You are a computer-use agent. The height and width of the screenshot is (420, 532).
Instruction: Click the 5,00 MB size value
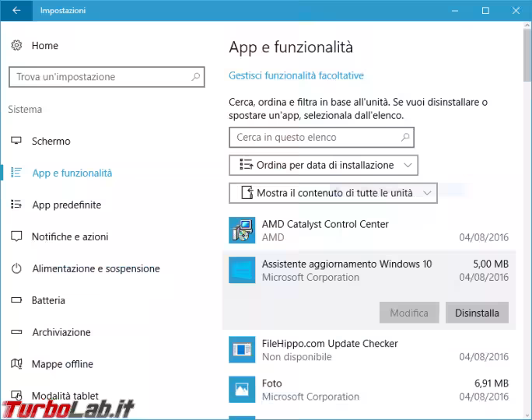click(x=491, y=264)
